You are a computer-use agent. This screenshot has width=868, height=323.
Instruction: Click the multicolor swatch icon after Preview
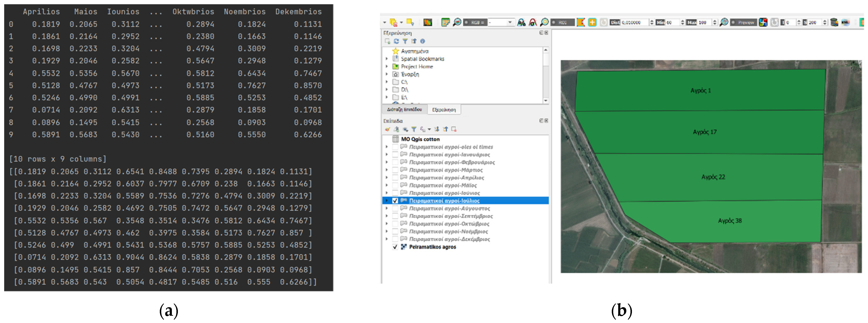pyautogui.click(x=763, y=22)
